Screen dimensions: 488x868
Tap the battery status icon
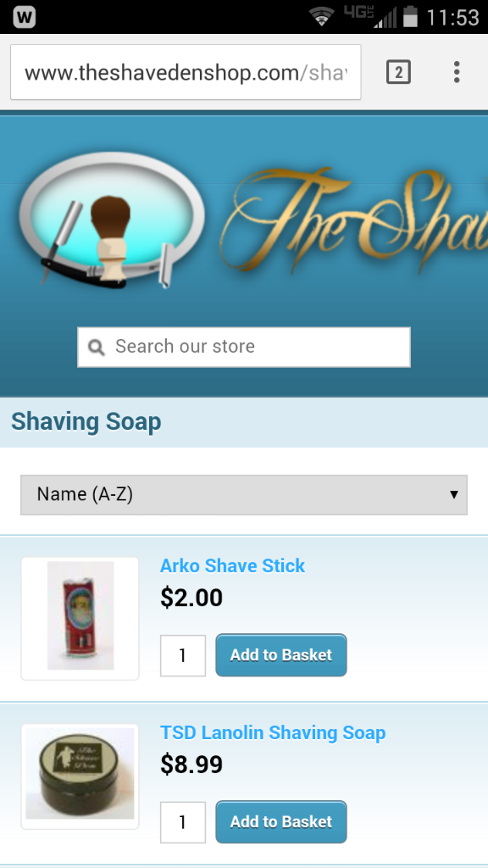[x=410, y=17]
